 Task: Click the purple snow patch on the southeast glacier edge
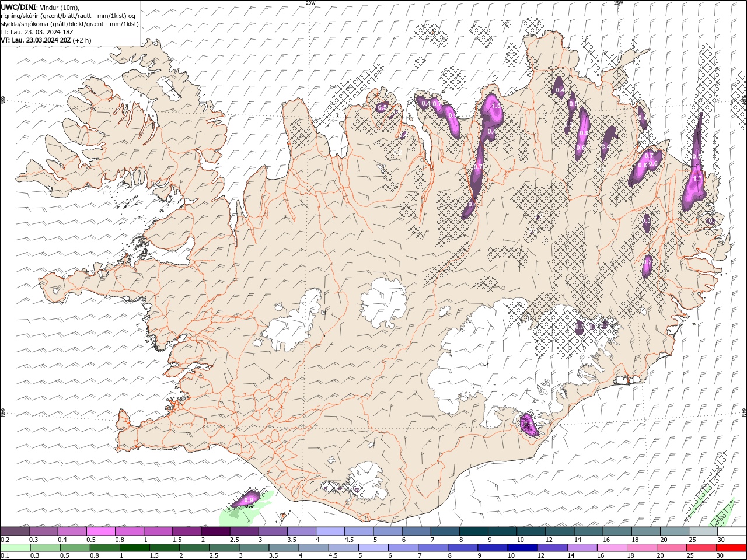coord(528,424)
